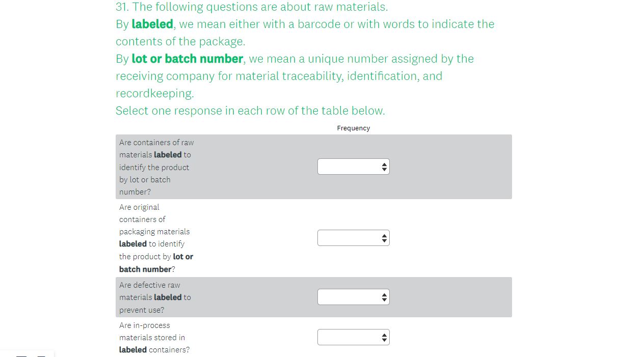
Task: Open the Frequency dropdown for raw materials containers
Action: click(353, 167)
